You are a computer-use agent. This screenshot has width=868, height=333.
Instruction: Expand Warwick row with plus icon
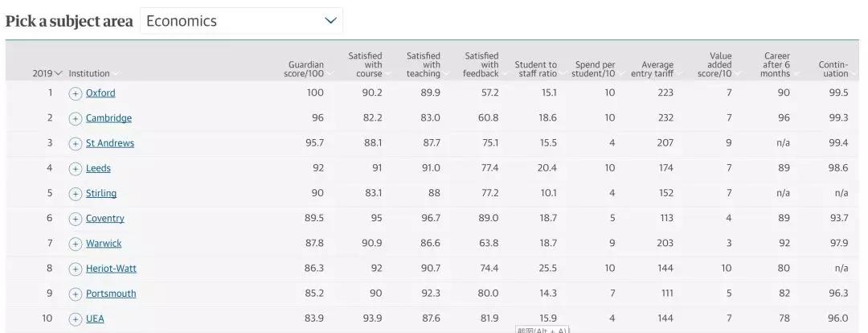point(76,244)
